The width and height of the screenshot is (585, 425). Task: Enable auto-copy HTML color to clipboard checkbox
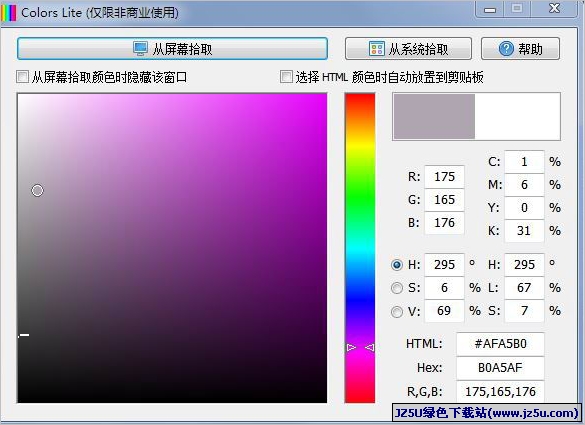click(x=286, y=77)
